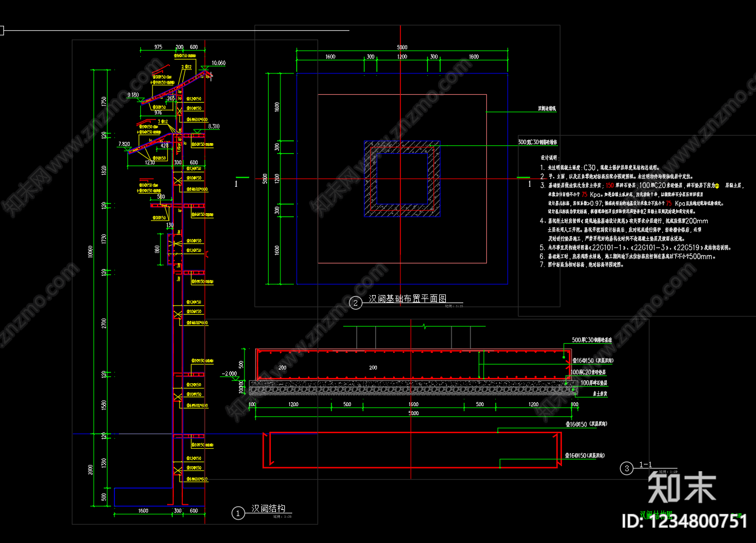Select note line 1 mentioning "C30"
Image resolution: width=756 pixels, height=543 pixels.
600,167
